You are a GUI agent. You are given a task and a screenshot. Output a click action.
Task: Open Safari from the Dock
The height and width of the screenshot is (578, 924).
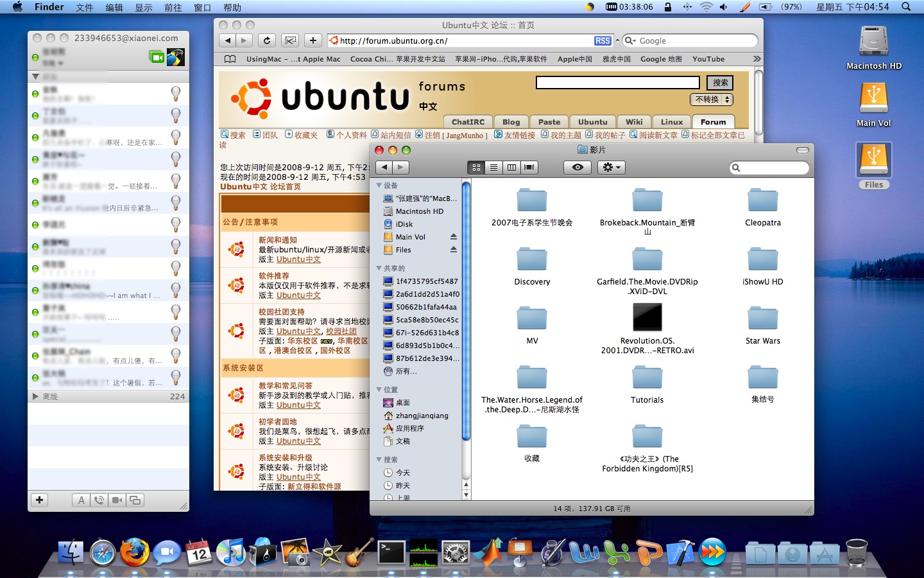103,552
